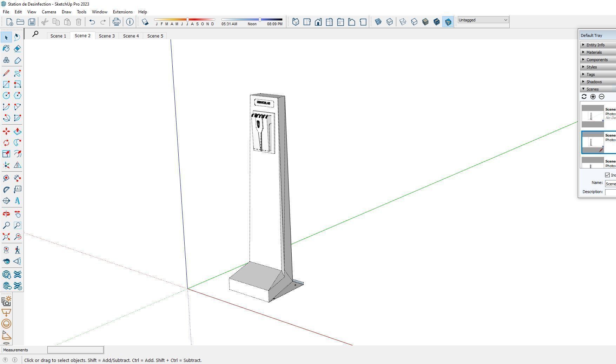
Task: Open the File menu
Action: click(x=6, y=12)
